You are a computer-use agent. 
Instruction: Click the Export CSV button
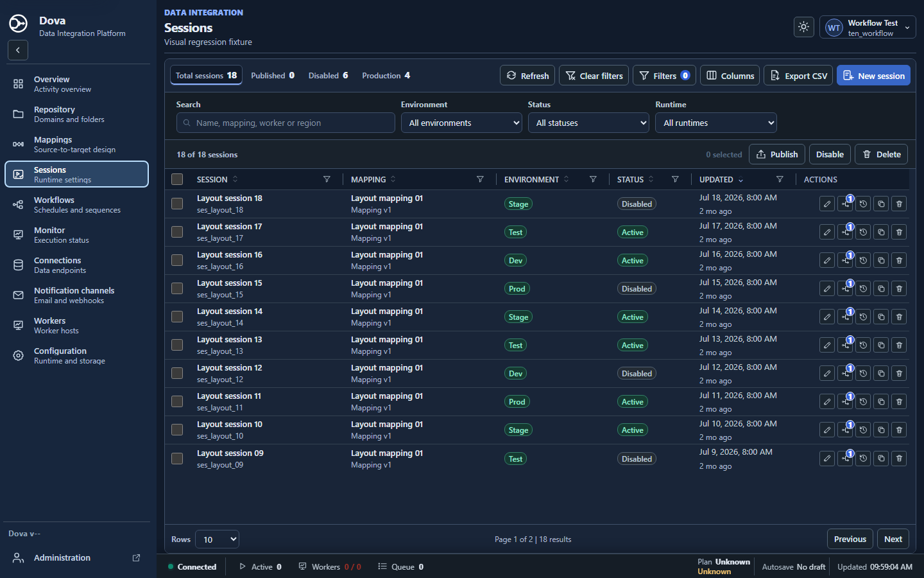click(798, 75)
